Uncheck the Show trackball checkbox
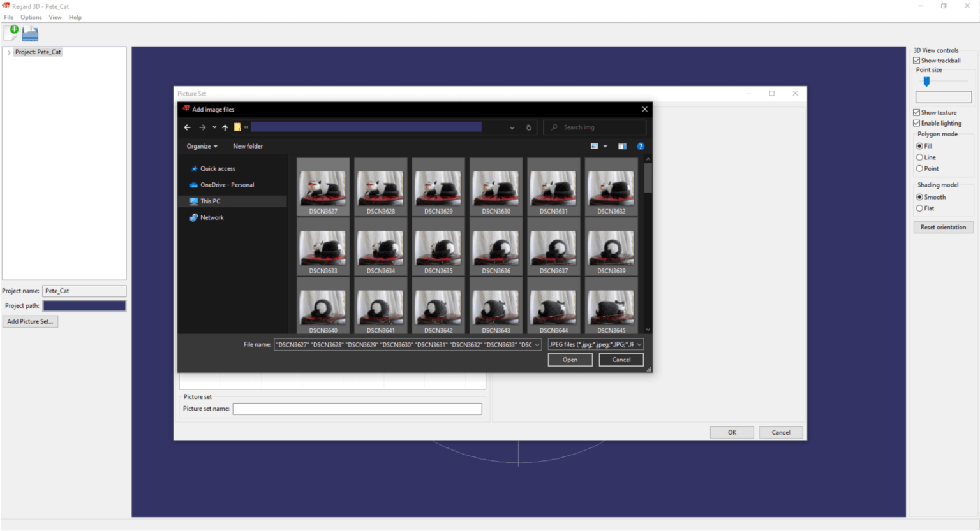The height and width of the screenshot is (531, 980). tap(917, 61)
